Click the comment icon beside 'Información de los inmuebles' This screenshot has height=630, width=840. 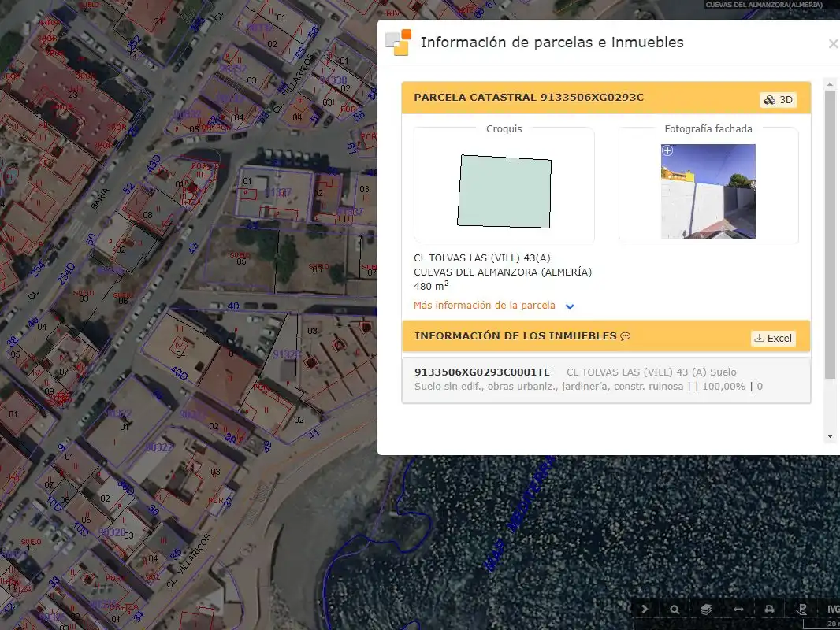625,336
